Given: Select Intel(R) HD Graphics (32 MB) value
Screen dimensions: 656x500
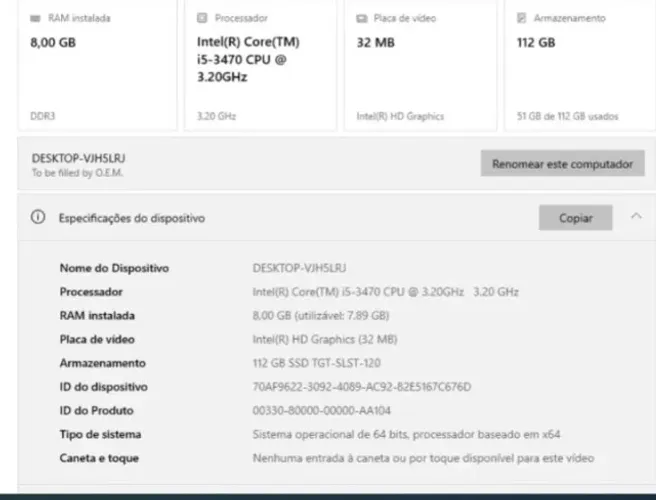Looking at the screenshot, I should 325,339.
